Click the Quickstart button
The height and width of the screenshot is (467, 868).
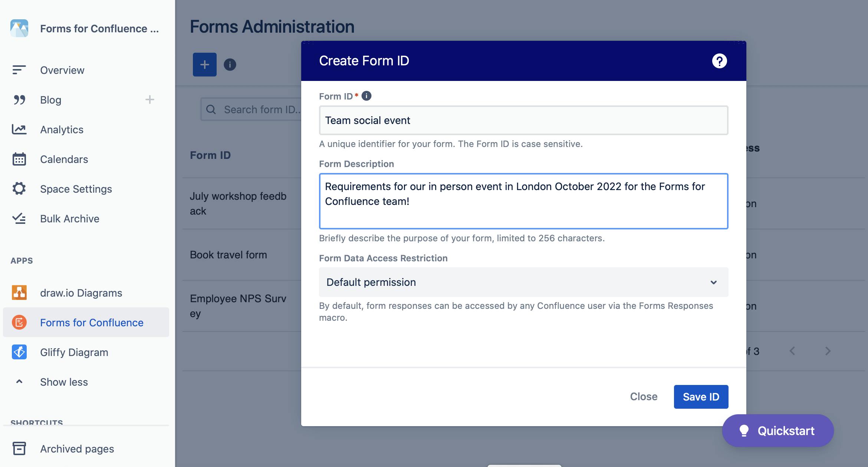[x=778, y=431]
